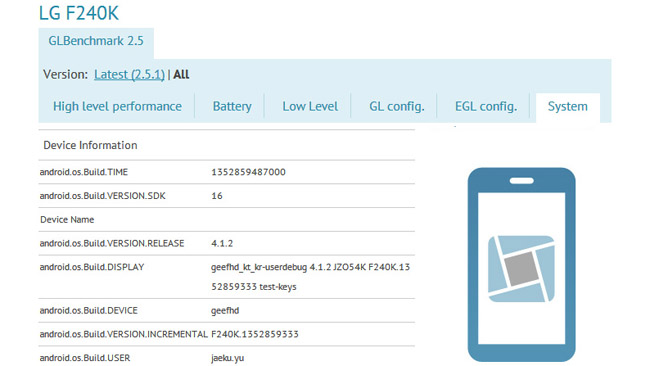The image size is (650, 366).
Task: Click the Version: label text
Action: pyautogui.click(x=65, y=75)
